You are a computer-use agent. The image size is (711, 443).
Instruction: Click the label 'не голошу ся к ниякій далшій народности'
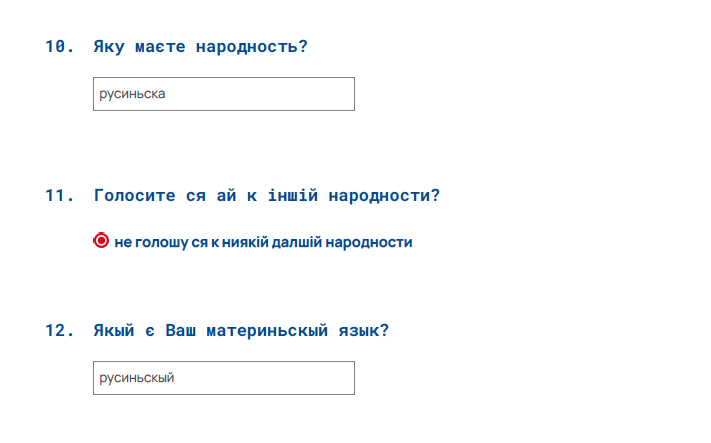pyautogui.click(x=263, y=242)
